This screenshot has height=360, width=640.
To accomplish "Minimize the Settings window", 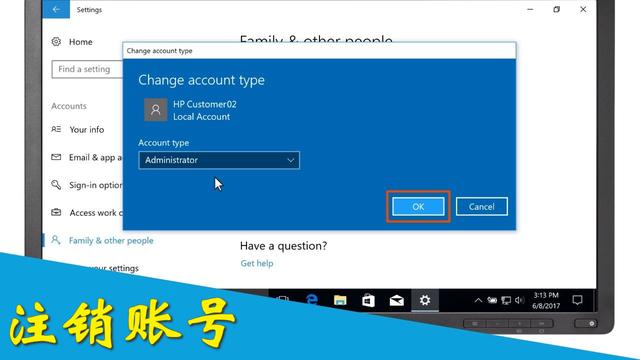I will [x=530, y=9].
